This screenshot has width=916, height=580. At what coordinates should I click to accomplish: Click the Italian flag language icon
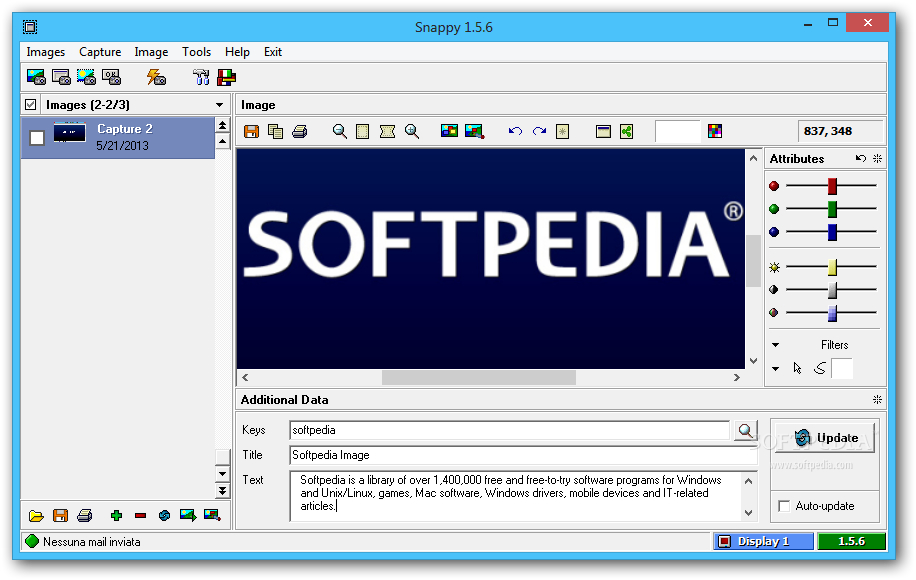click(x=226, y=77)
